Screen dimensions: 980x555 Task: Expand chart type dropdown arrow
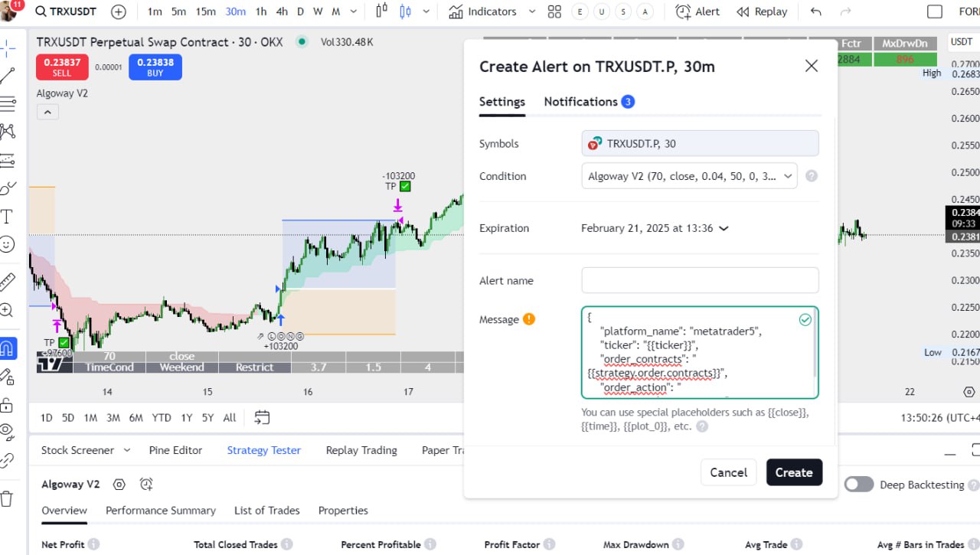tap(426, 11)
